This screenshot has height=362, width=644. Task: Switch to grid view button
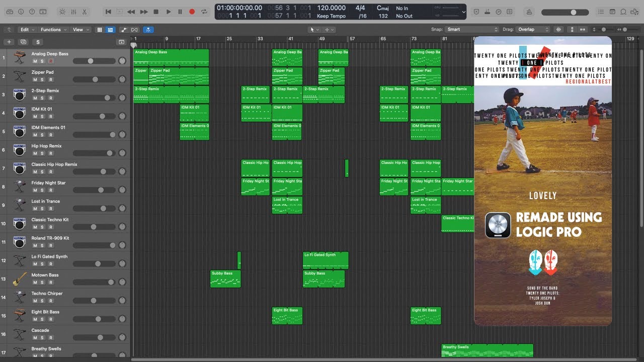coord(99,30)
